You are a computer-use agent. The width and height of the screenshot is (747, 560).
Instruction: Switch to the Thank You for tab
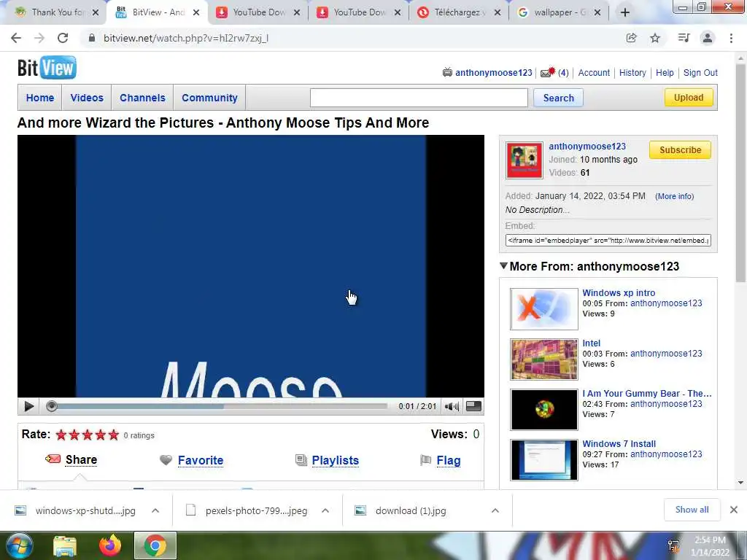55,12
